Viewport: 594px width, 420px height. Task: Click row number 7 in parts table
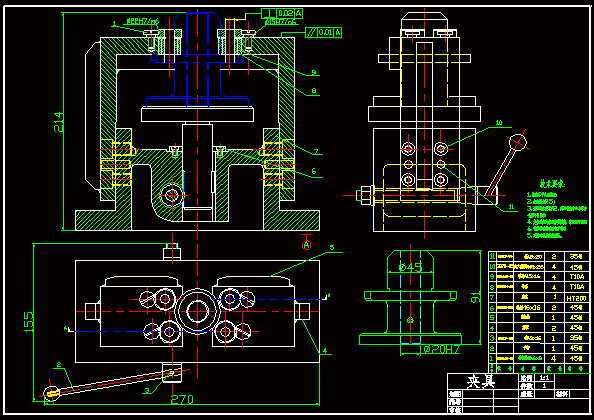[x=492, y=298]
